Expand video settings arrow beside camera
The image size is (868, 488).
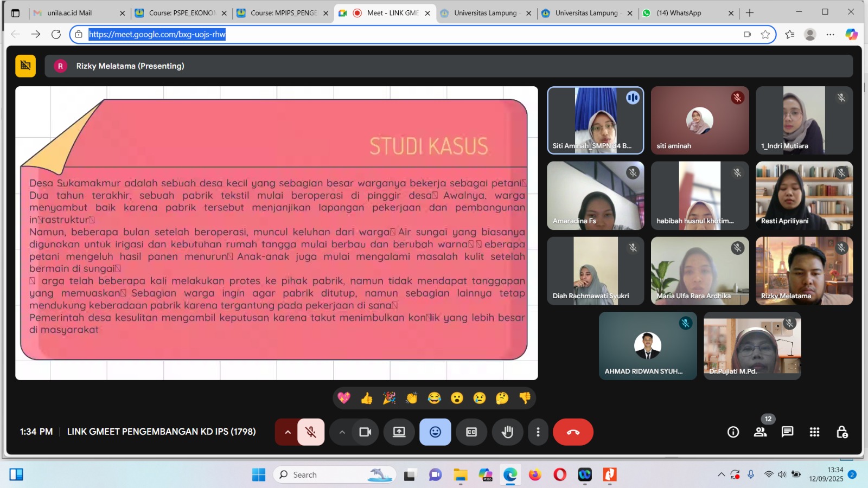[x=342, y=432]
